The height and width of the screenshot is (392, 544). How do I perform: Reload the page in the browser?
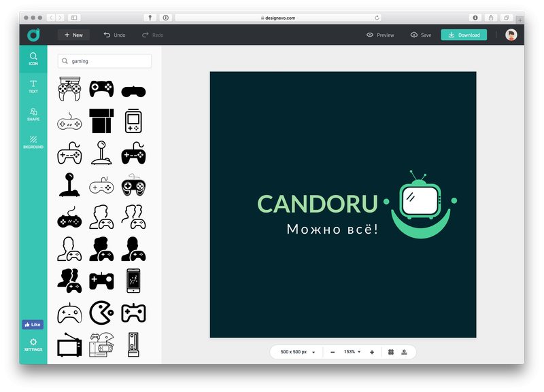[x=377, y=18]
